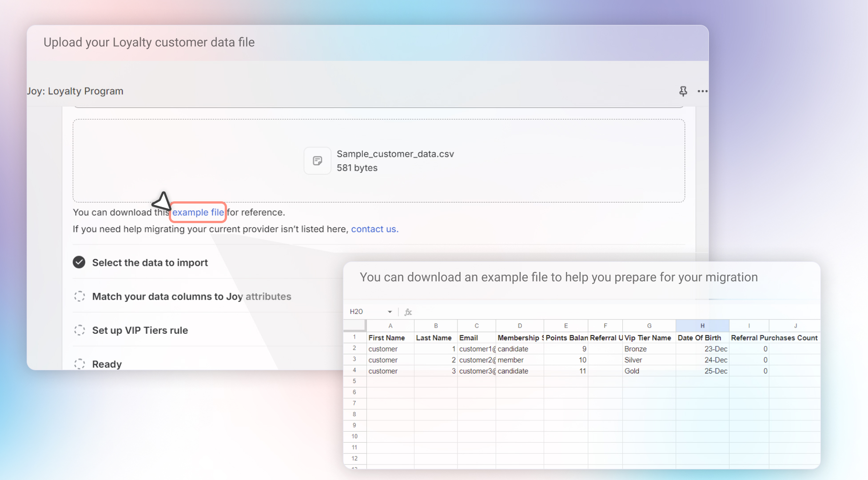Click the uploaded CSV file icon
The width and height of the screenshot is (868, 480).
tap(317, 161)
